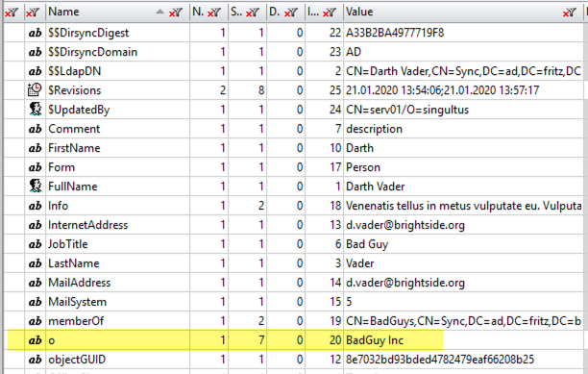Select the $$DirsyncDomain item name
Viewport: 588px width, 374px height.
tap(92, 52)
